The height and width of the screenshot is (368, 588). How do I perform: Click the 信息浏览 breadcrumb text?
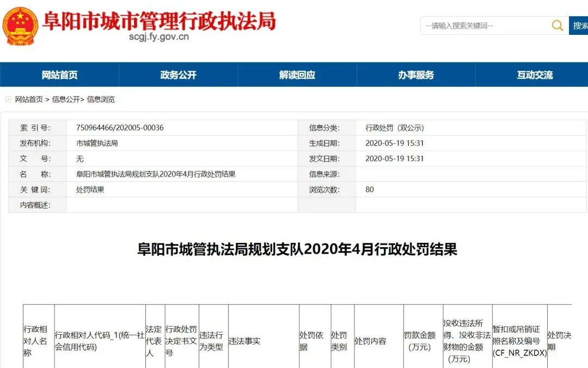(x=101, y=100)
